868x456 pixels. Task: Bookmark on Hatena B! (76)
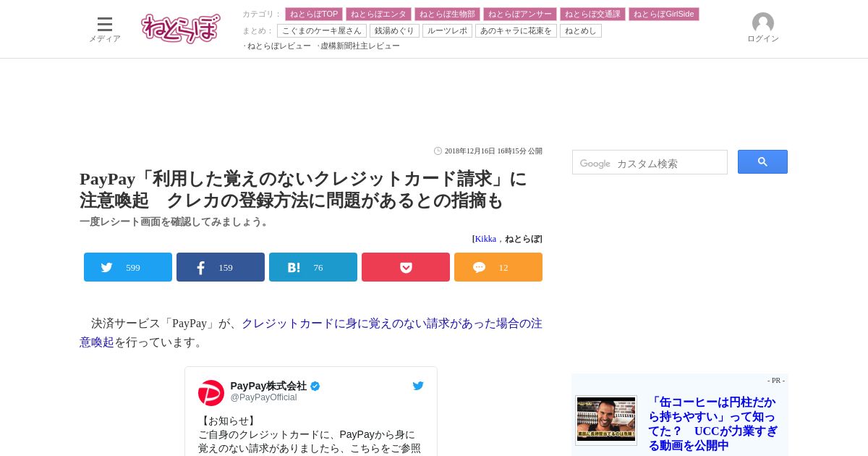pos(313,267)
